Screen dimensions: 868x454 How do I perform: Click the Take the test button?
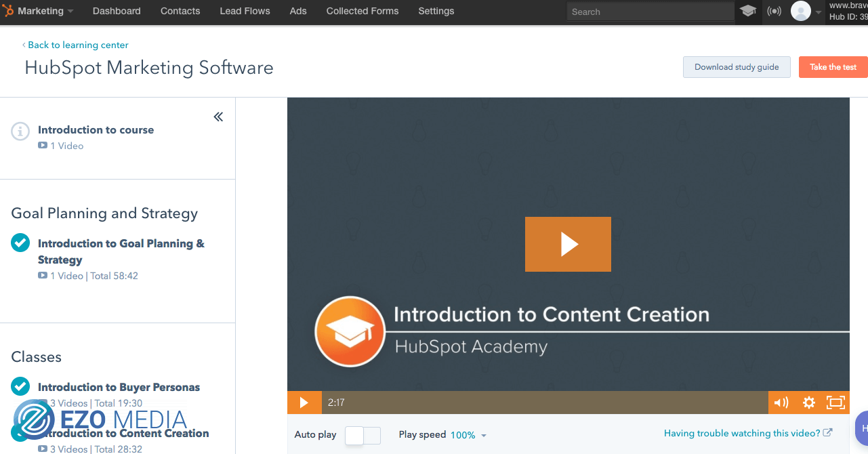pyautogui.click(x=833, y=67)
